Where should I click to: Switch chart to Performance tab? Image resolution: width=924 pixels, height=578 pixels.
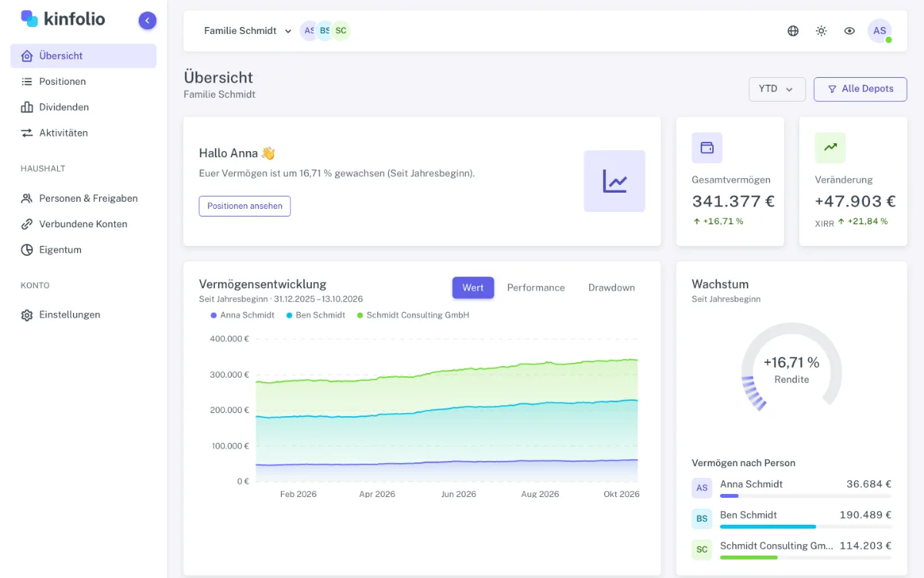click(536, 287)
